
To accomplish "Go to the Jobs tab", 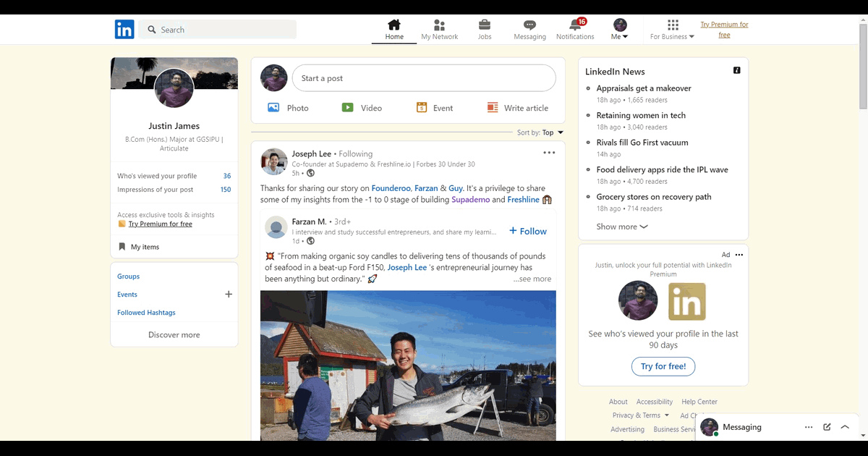I will 485,30.
